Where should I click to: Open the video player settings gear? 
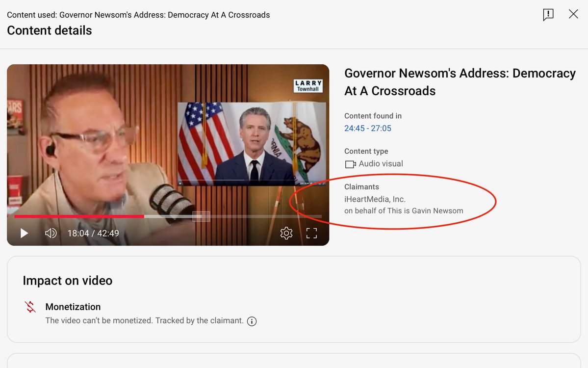[287, 233]
